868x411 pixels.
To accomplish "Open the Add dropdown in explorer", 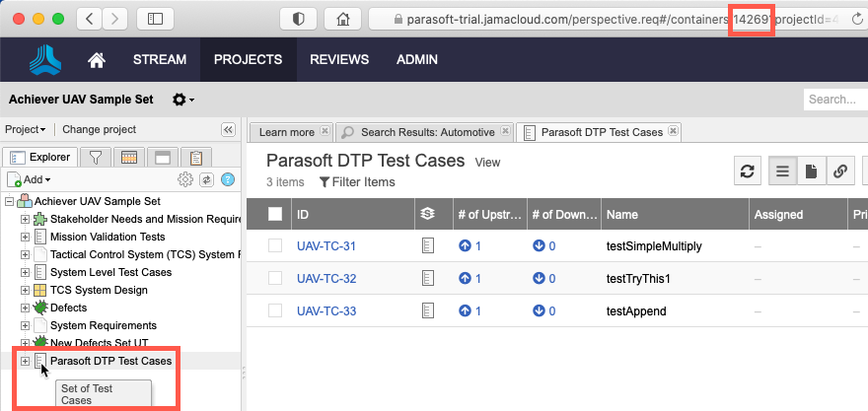I will point(30,179).
